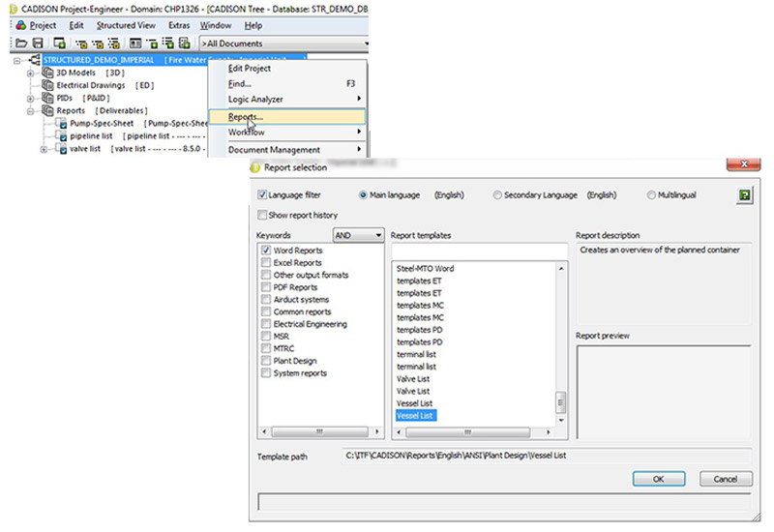Click the PIDs folder icon
Image resolution: width=774 pixels, height=532 pixels.
coord(47,98)
